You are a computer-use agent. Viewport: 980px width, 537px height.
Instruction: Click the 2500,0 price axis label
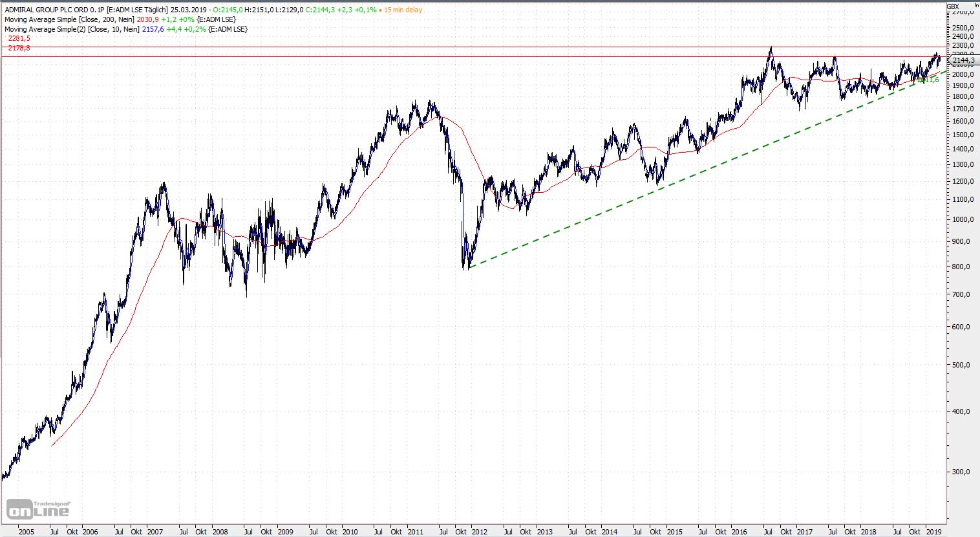pos(963,28)
